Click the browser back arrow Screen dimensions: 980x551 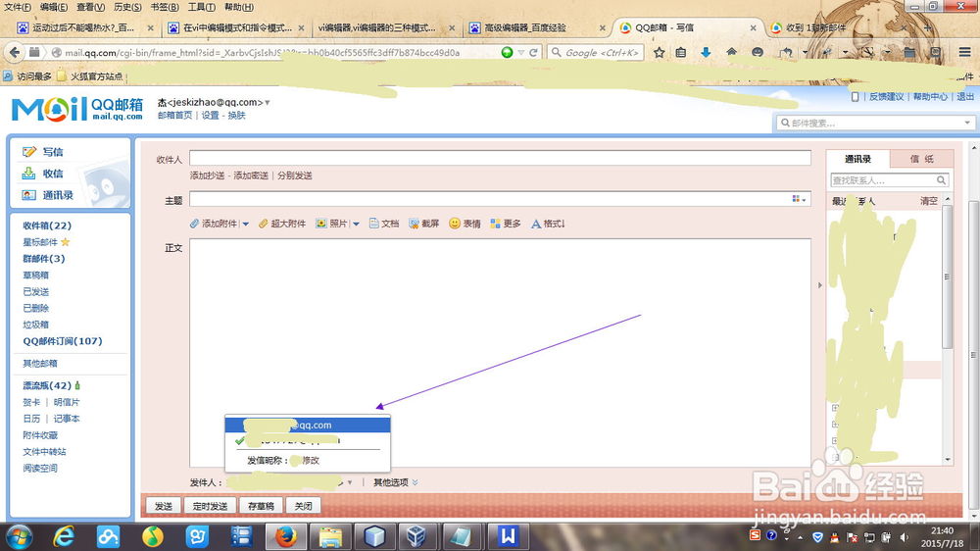(15, 53)
